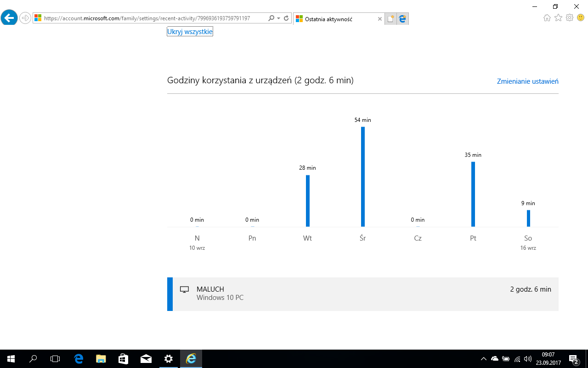Expand the address bar search dropdown arrow

point(278,18)
